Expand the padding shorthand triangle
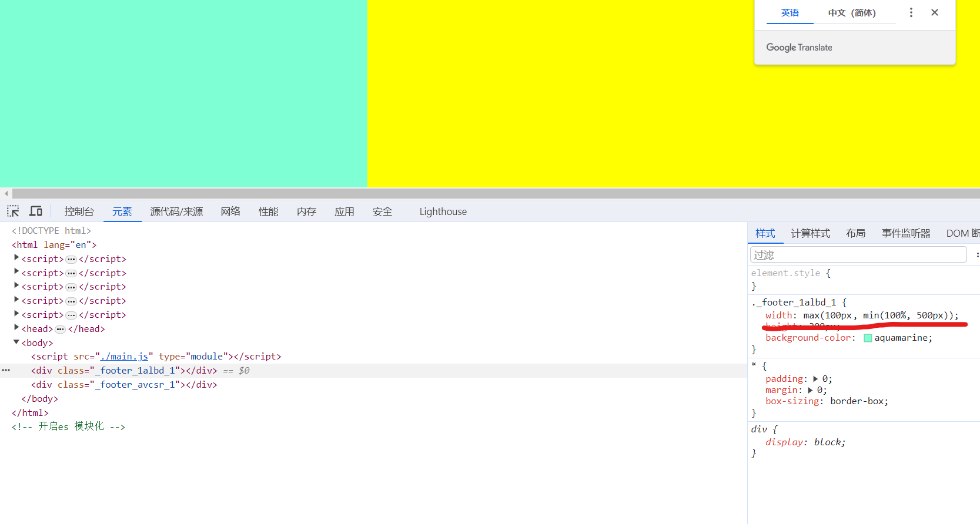 point(815,379)
